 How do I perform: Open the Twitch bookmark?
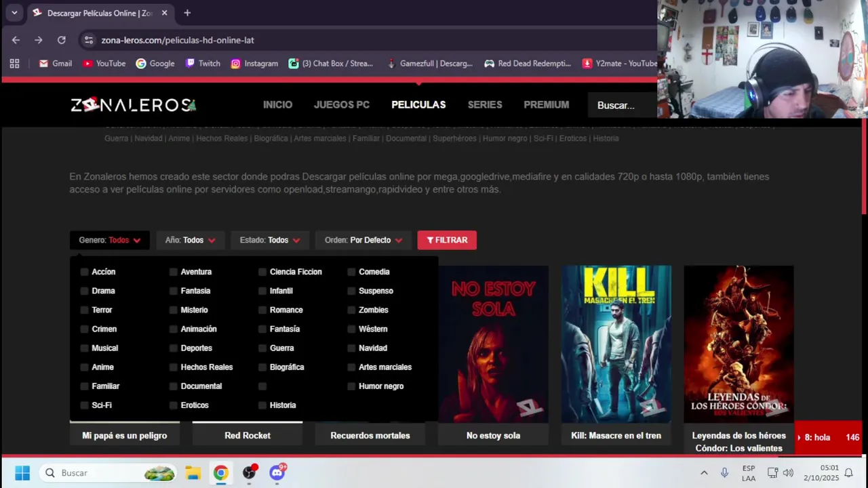tap(202, 63)
